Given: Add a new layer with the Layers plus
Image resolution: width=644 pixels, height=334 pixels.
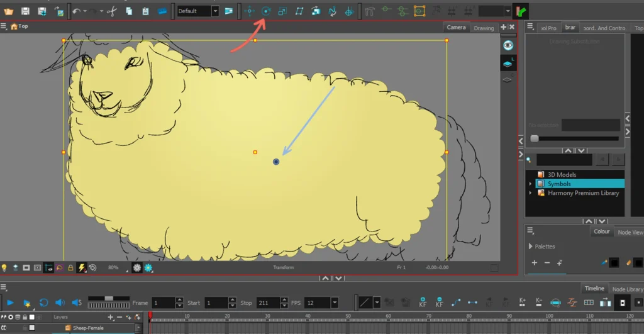Looking at the screenshot, I should pos(110,317).
